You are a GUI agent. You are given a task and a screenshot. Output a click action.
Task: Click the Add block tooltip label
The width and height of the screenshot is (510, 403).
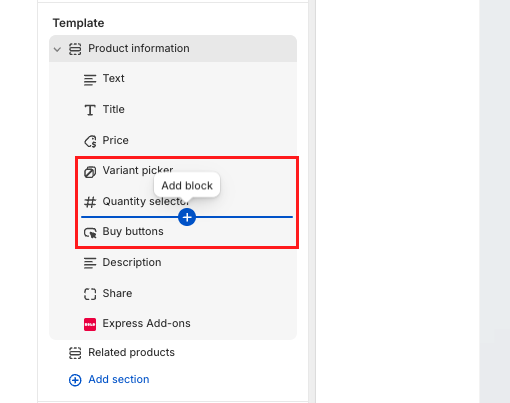point(187,185)
